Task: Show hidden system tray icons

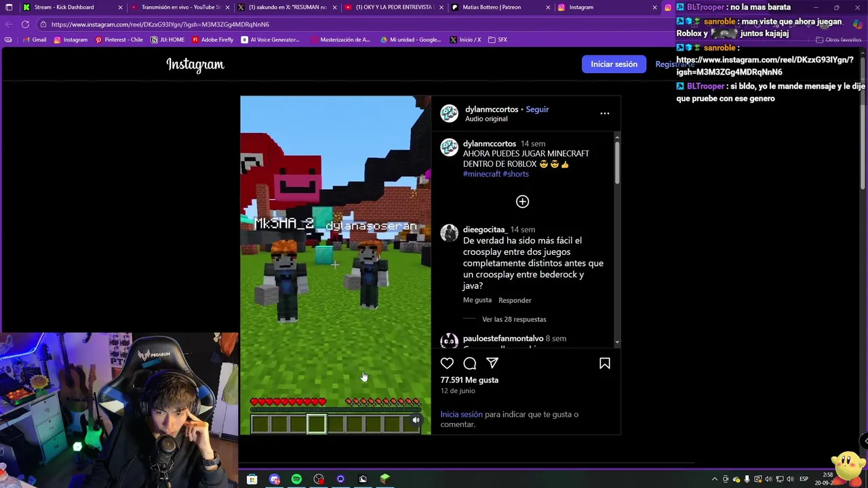Action: pos(715,479)
